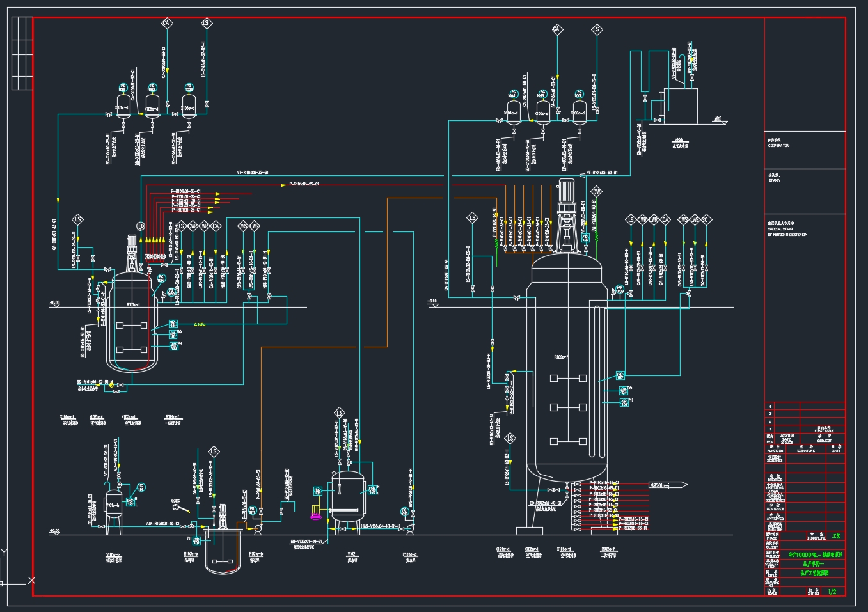Select the SC diamond tag
The width and height of the screenshot is (868, 612).
(706, 220)
